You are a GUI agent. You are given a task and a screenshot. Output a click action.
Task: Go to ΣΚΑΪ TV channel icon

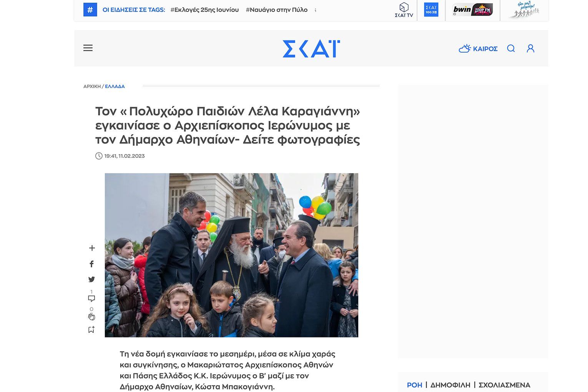click(x=404, y=10)
